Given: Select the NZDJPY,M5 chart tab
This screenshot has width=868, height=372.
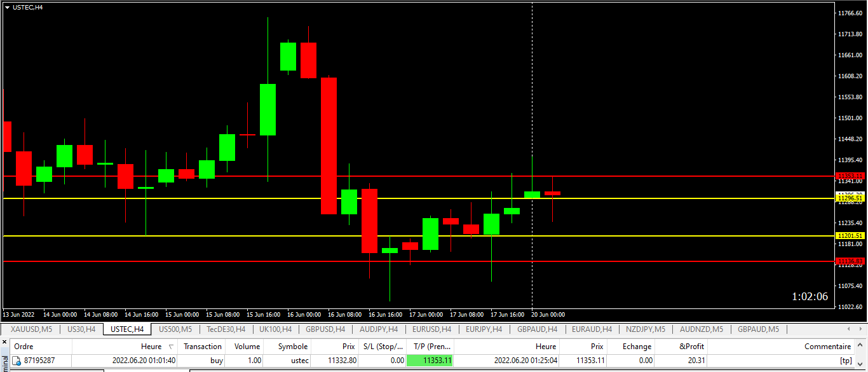Looking at the screenshot, I should [x=646, y=329].
